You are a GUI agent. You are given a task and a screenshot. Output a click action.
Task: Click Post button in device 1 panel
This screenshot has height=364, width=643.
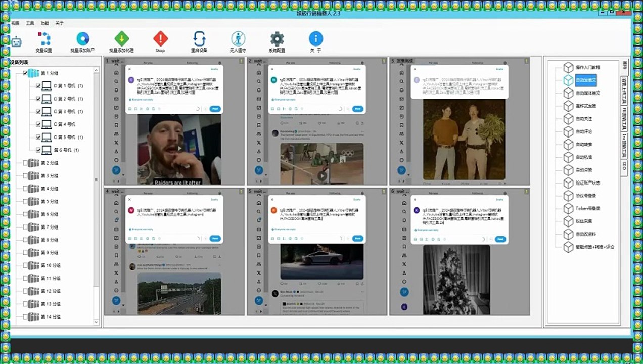215,109
